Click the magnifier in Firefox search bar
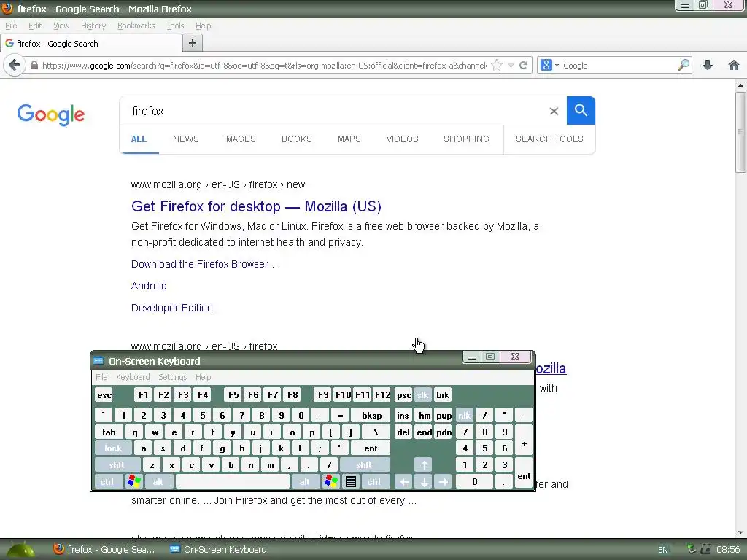 683,65
